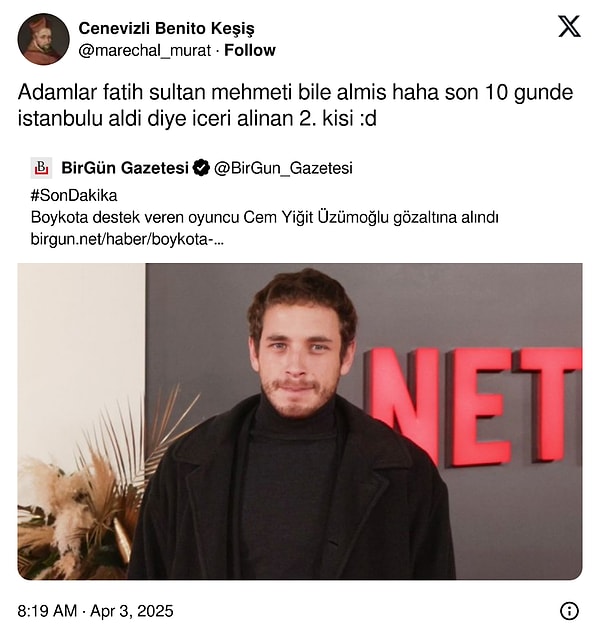Follow the birgun.net/haber/boykota link
600x641 pixels.
127,239
